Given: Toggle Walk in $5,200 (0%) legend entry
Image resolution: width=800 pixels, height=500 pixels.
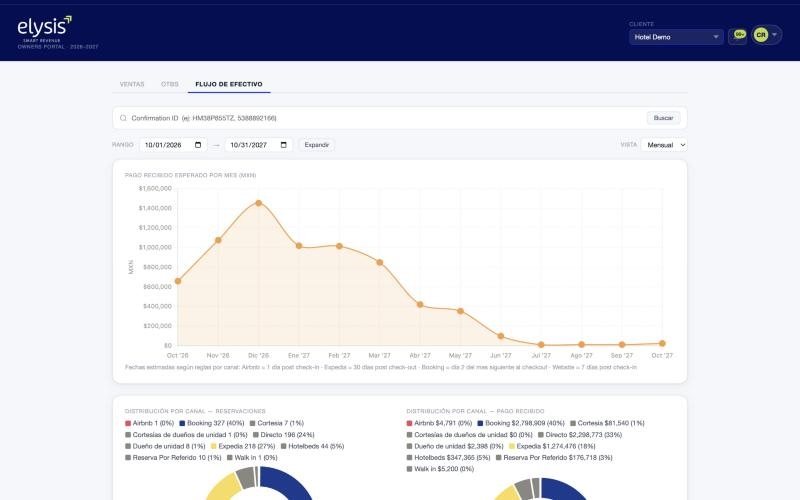Looking at the screenshot, I should (x=440, y=469).
